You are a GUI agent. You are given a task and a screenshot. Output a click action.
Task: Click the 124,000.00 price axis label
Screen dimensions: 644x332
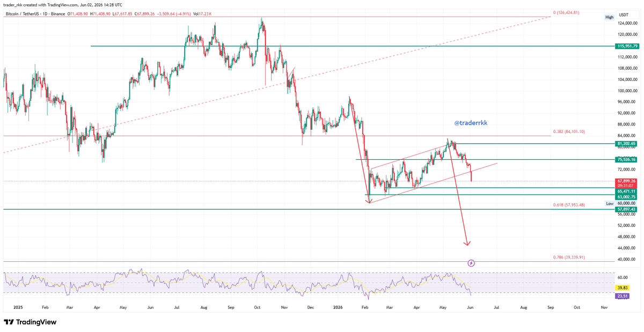coord(627,23)
